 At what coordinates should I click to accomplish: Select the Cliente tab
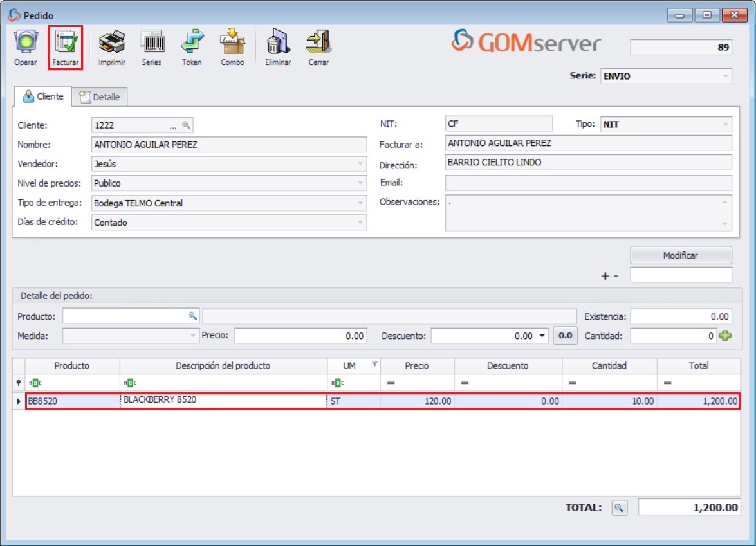coord(43,96)
